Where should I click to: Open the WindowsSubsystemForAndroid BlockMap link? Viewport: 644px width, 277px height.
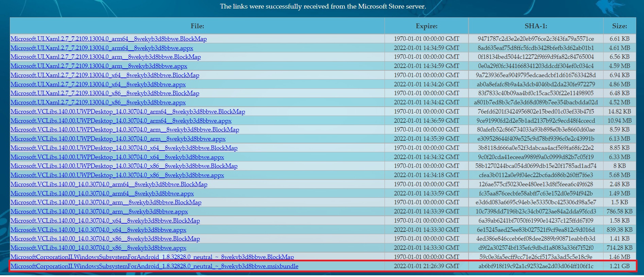tap(152, 257)
